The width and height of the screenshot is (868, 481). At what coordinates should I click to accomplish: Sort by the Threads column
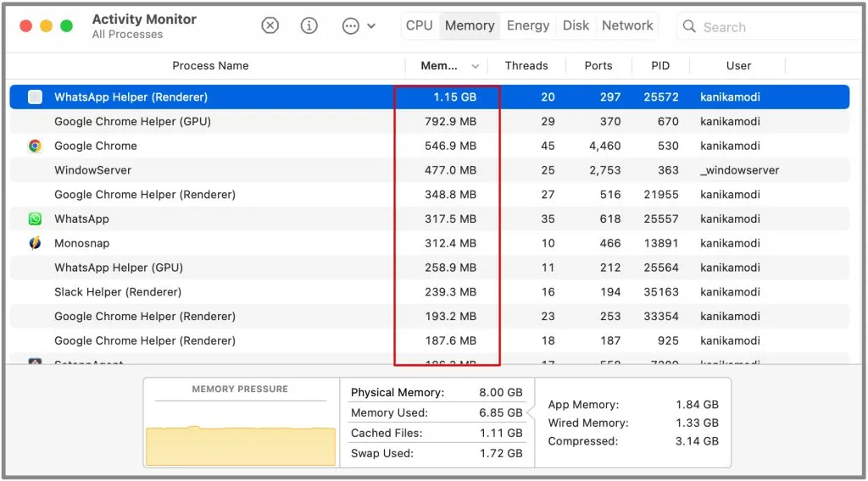point(526,66)
